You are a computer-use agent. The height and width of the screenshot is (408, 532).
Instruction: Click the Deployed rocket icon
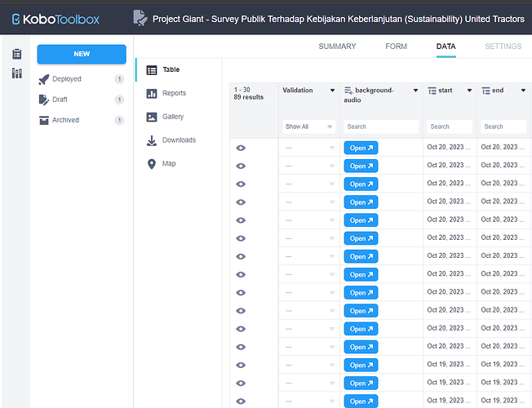45,79
